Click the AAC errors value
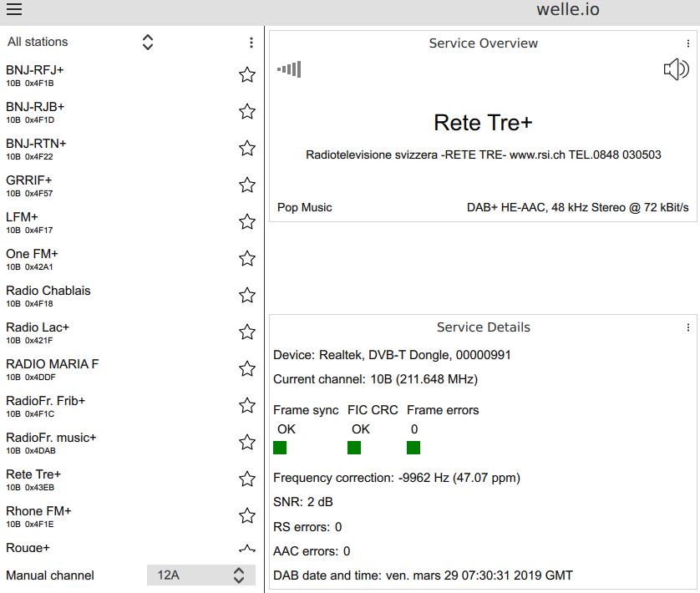 pos(347,551)
